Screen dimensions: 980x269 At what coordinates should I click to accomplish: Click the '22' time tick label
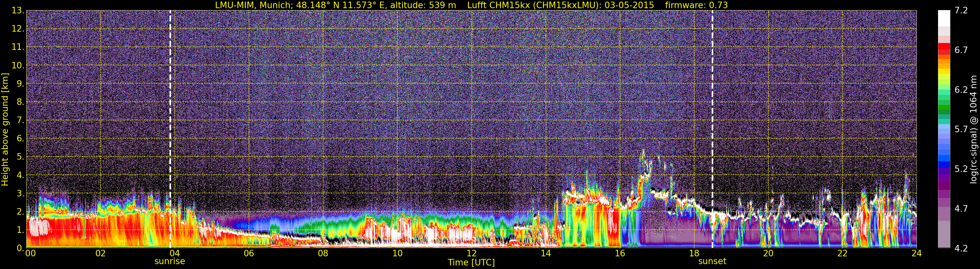(842, 253)
